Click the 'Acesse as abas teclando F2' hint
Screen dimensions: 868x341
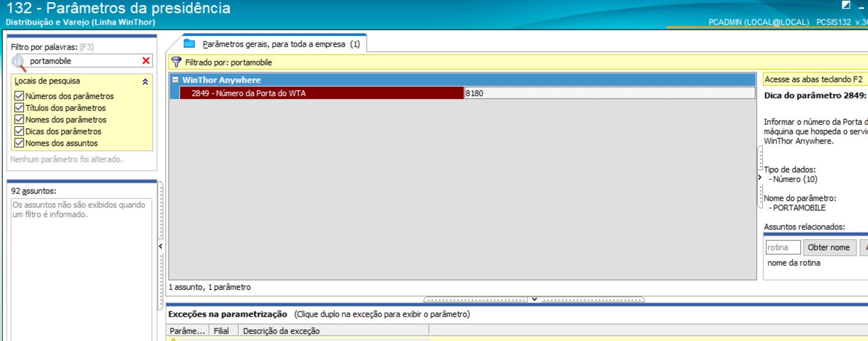click(813, 79)
